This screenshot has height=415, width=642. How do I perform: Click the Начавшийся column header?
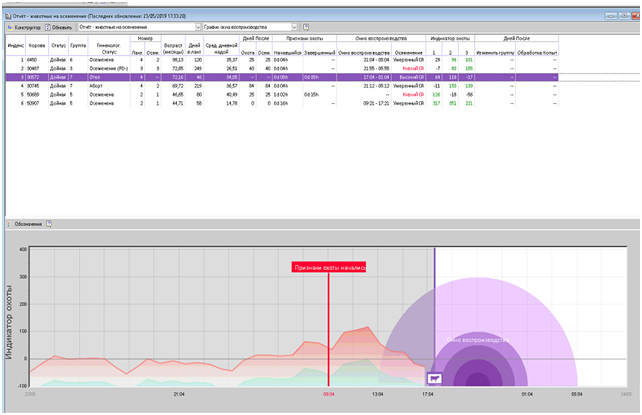click(x=287, y=53)
